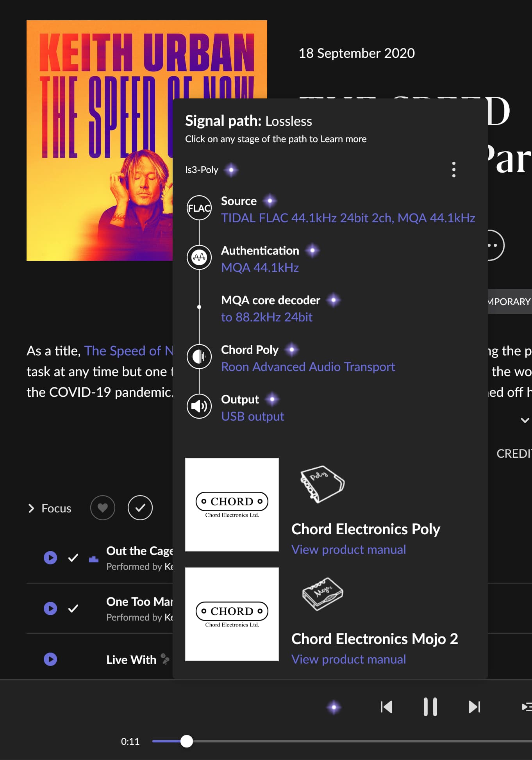Click the microphone icon beside Live With

165,659
